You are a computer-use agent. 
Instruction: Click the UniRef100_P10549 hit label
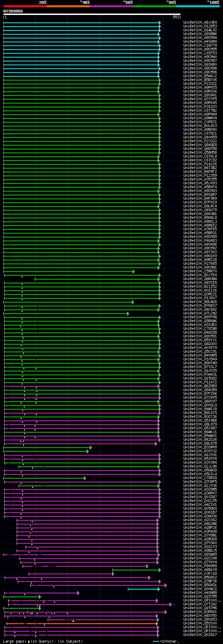200,359
